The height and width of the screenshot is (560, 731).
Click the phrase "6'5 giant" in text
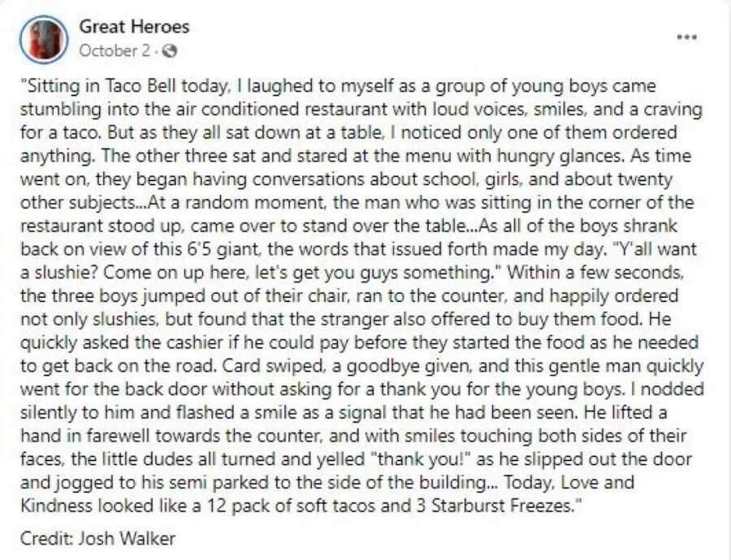(223, 249)
